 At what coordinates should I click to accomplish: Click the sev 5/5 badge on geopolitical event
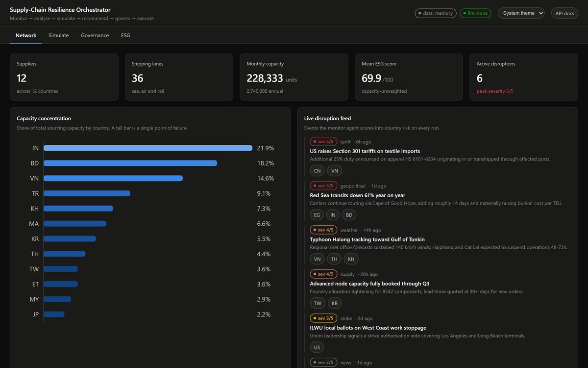323,186
